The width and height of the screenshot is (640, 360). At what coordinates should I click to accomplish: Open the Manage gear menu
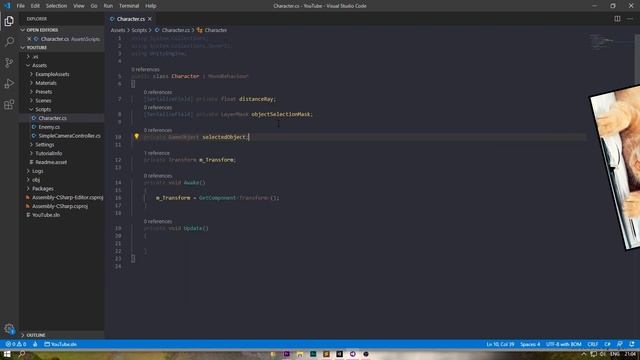9,329
